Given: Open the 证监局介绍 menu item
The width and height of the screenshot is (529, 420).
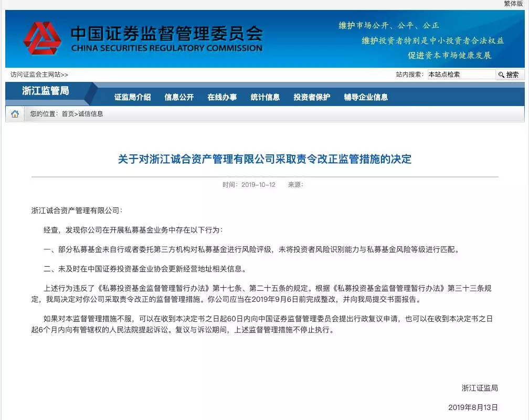Looking at the screenshot, I should coord(132,97).
